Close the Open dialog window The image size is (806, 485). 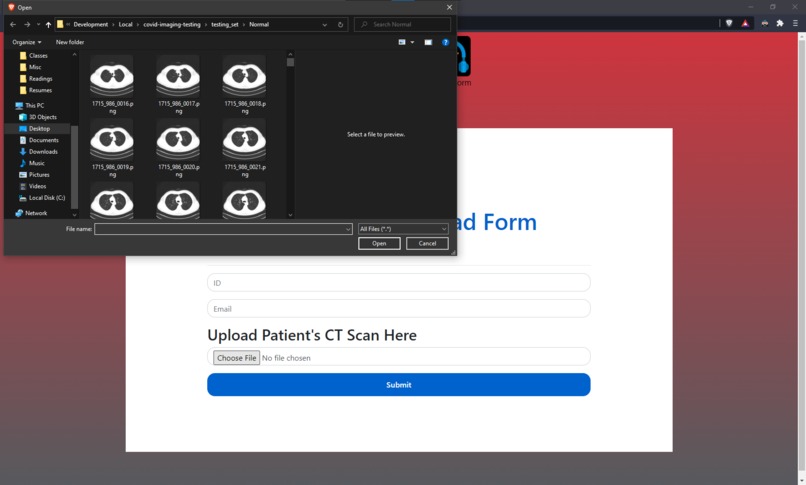tap(449, 7)
